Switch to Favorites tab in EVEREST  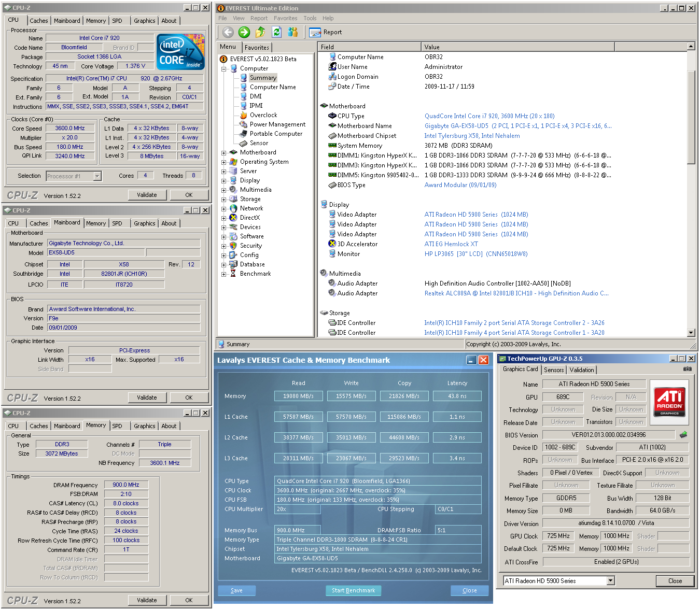point(257,47)
